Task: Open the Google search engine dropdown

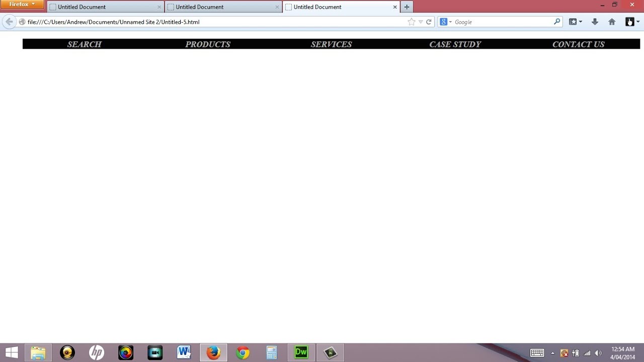Action: pos(446,22)
